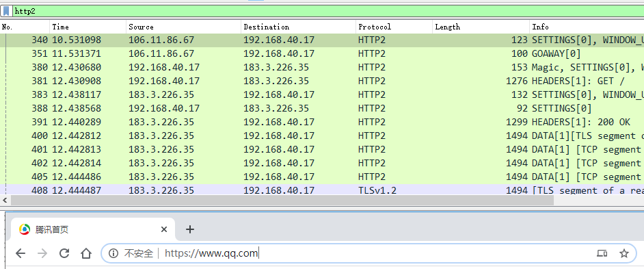Sort packets by the Time column
This screenshot has width=644, height=269.
[88, 27]
